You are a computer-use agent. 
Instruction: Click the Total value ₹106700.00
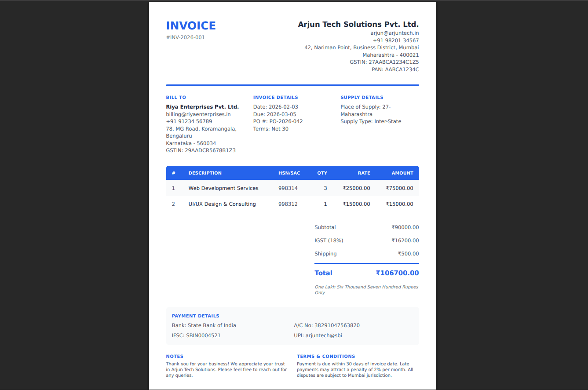point(397,273)
